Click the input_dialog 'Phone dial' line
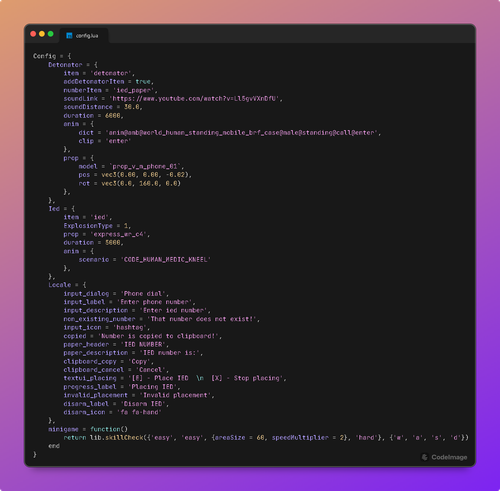500x491 pixels. pyautogui.click(x=116, y=293)
